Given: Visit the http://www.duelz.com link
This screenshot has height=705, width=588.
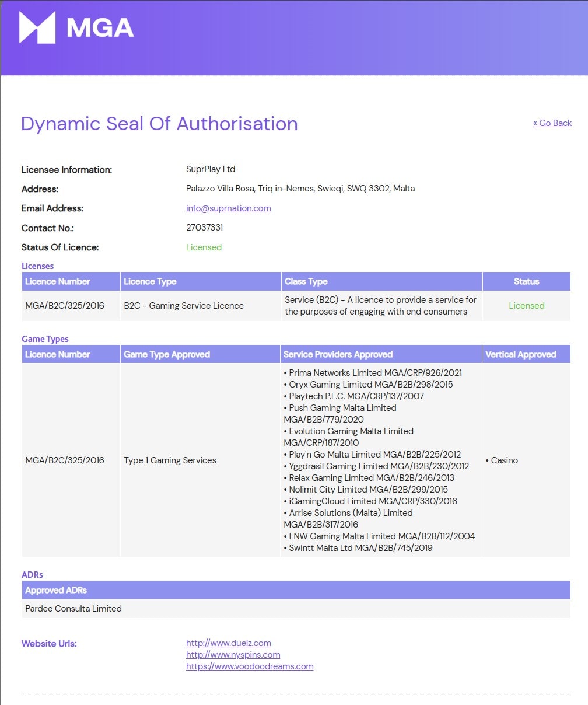Looking at the screenshot, I should coord(228,643).
